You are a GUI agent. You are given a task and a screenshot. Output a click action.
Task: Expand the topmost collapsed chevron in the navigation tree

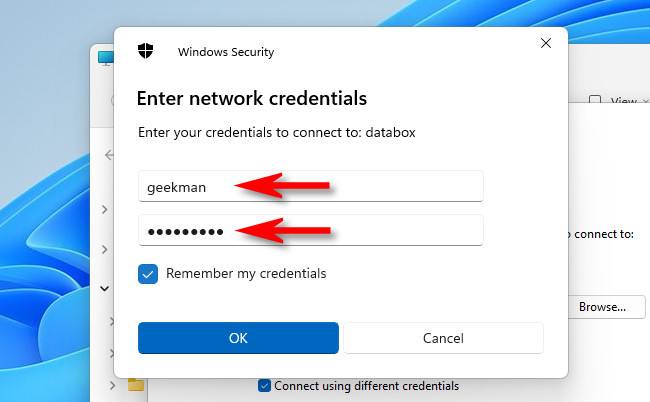(105, 210)
